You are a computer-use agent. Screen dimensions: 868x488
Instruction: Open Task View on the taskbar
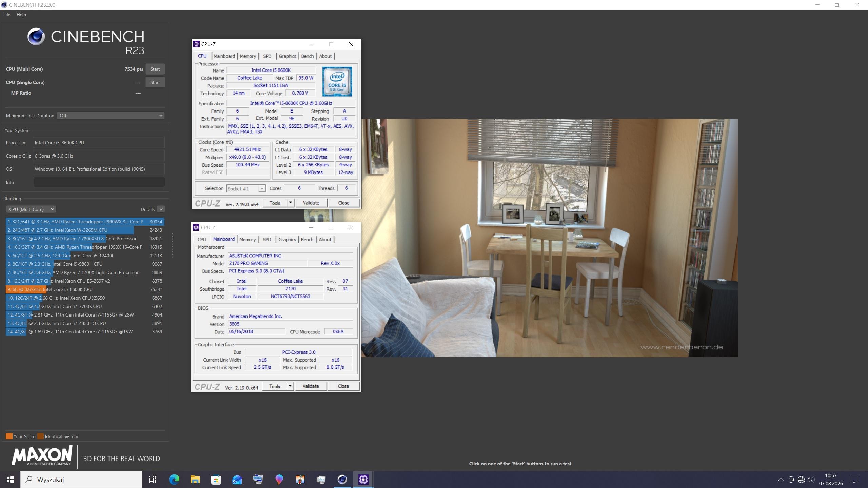coord(153,480)
